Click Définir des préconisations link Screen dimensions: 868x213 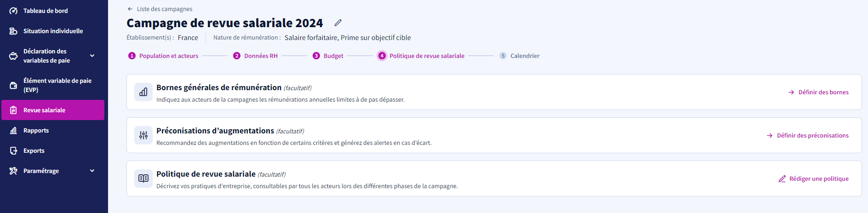point(808,135)
